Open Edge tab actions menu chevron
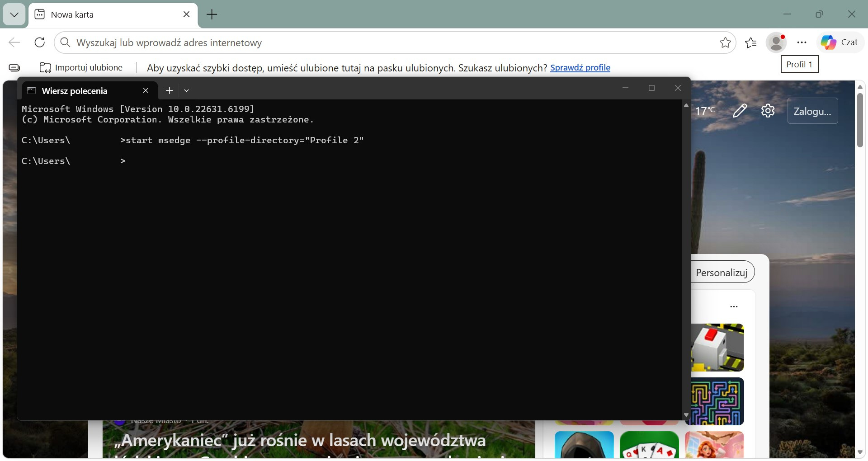 coord(14,14)
